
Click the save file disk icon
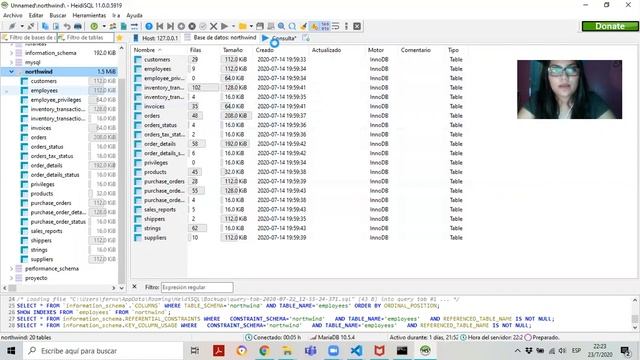click(x=260, y=26)
